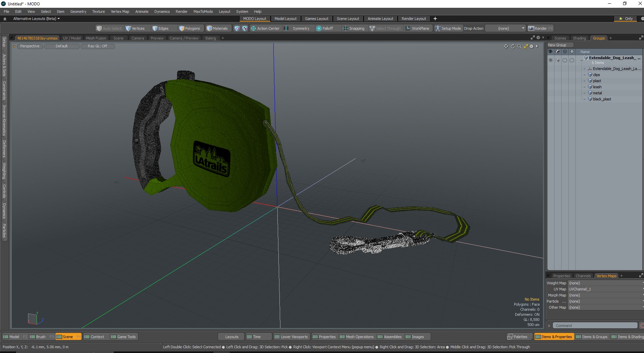Select Polygons component mode

(x=190, y=28)
